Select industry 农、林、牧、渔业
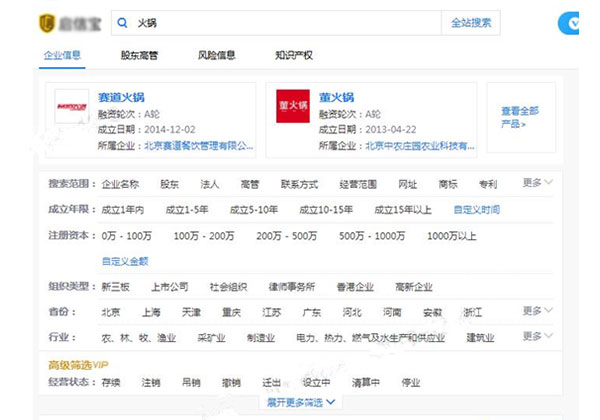The image size is (600, 420). pos(139,338)
